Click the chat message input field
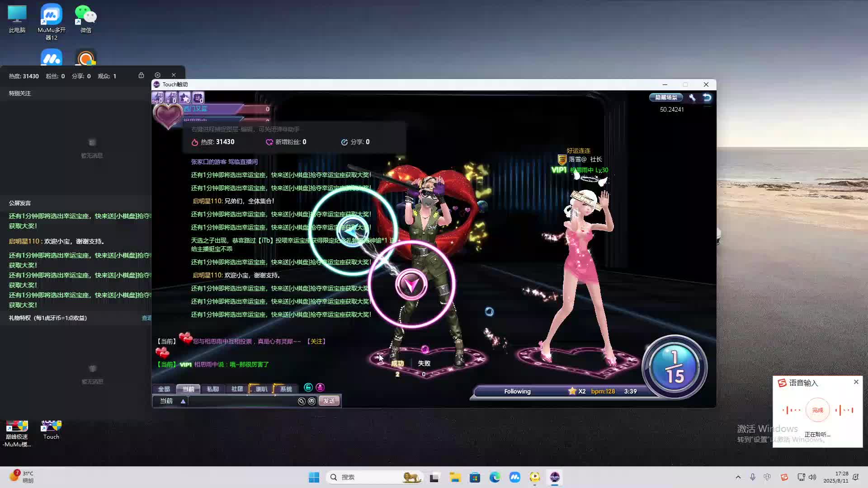This screenshot has height=488, width=868. pyautogui.click(x=242, y=401)
